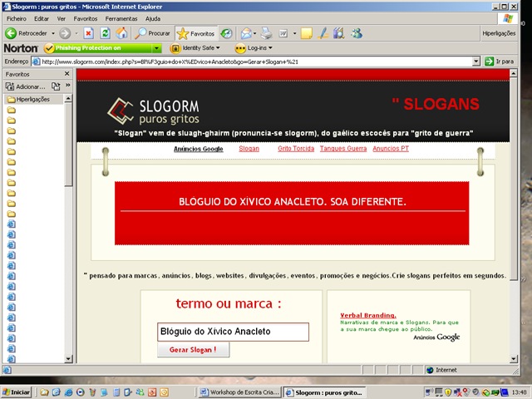Image resolution: width=532 pixels, height=399 pixels.
Task: Switch to the Workshop de Escrita Cria... taskbar window
Action: 240,392
